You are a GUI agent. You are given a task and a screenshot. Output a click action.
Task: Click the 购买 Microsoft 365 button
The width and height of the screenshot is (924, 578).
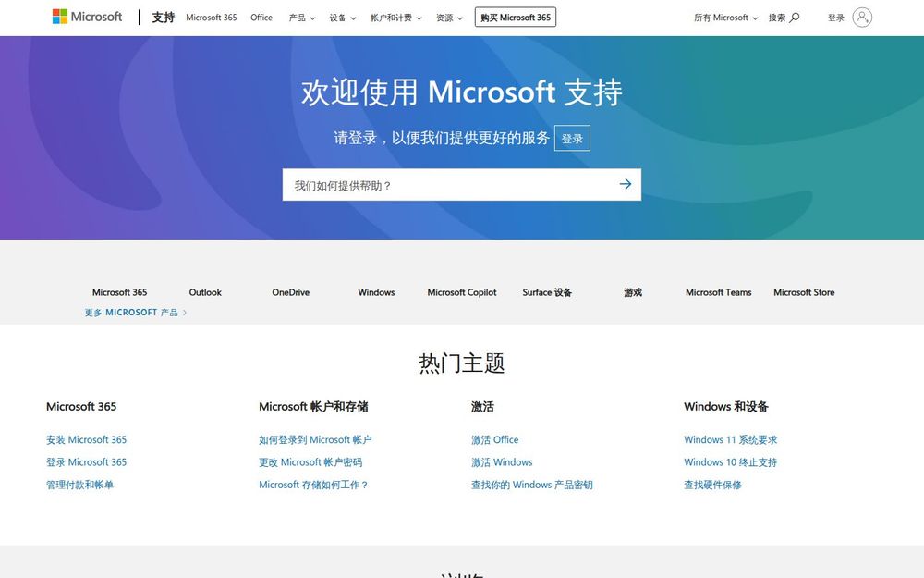515,17
